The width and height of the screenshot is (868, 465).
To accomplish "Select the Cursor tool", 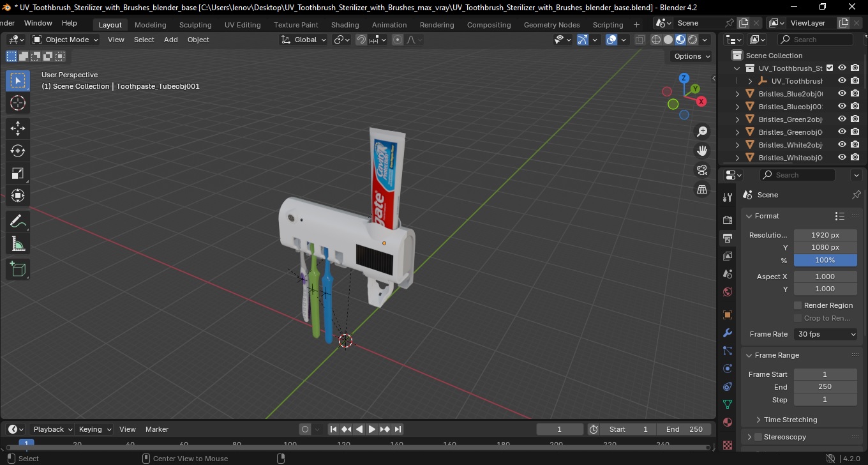I will tap(18, 103).
